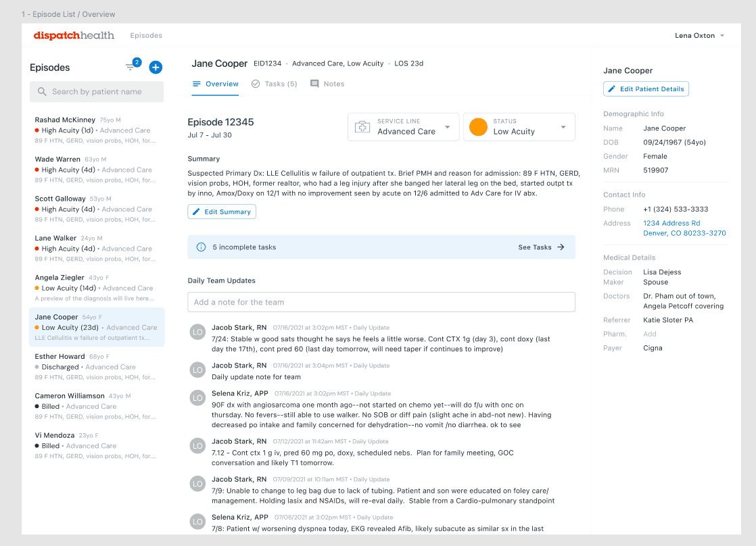Click the search magnifier icon
The width and height of the screenshot is (756, 546).
[42, 91]
